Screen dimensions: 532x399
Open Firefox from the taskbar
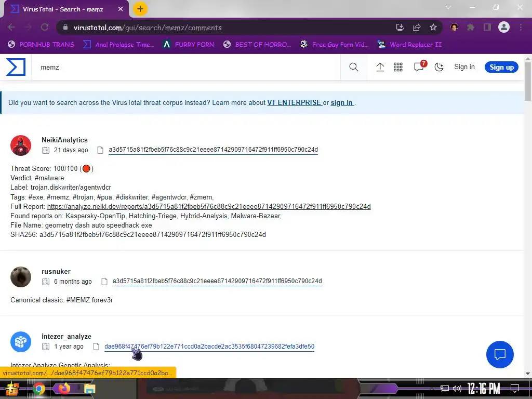pos(64,388)
